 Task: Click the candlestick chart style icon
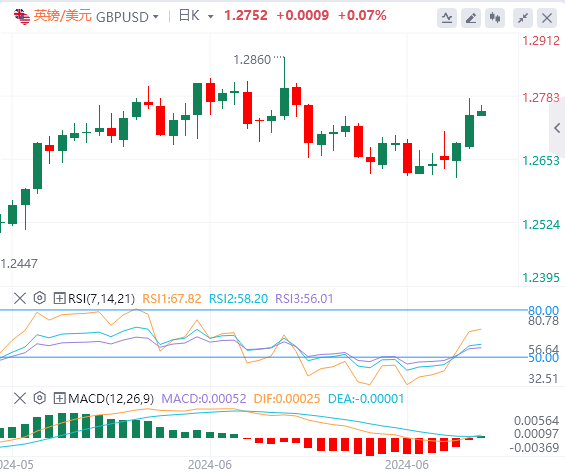point(495,18)
